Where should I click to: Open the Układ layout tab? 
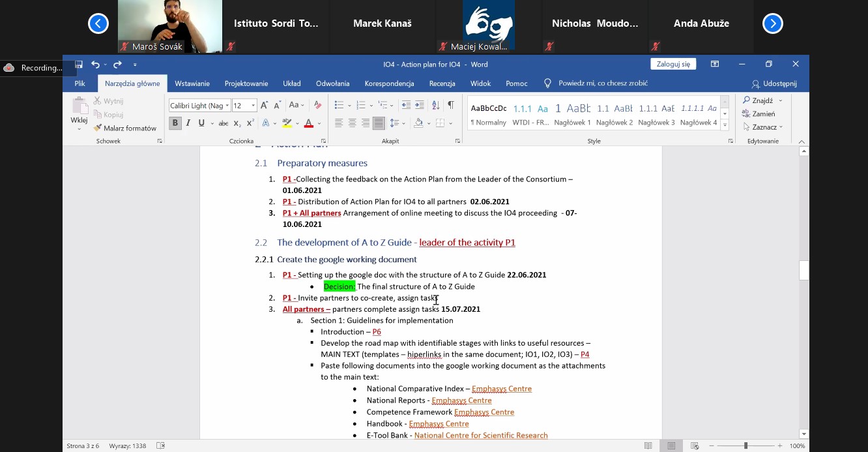(292, 83)
